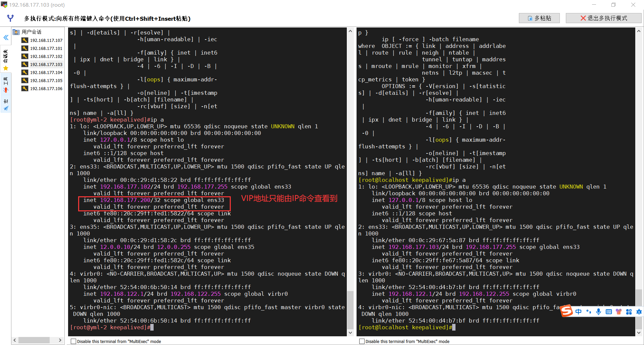Click the key icon for 192.168.117.107
This screenshot has height=345, width=644.
pyautogui.click(x=25, y=40)
